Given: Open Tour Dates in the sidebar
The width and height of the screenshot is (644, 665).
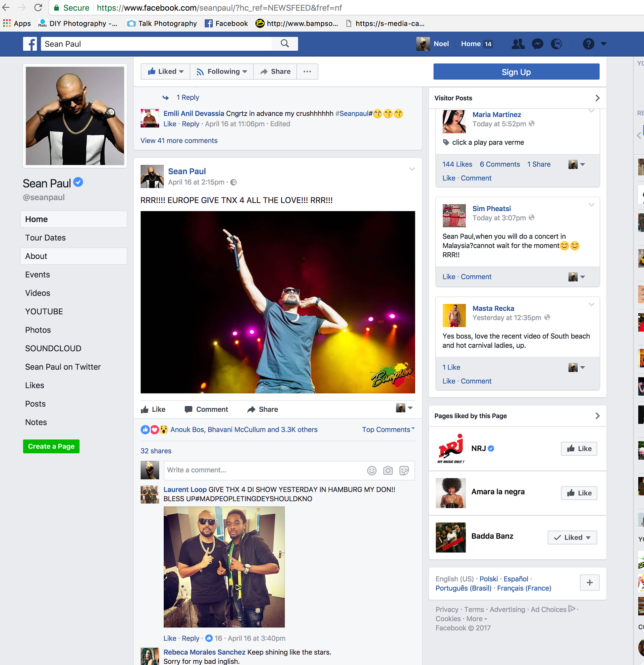Looking at the screenshot, I should click(45, 238).
